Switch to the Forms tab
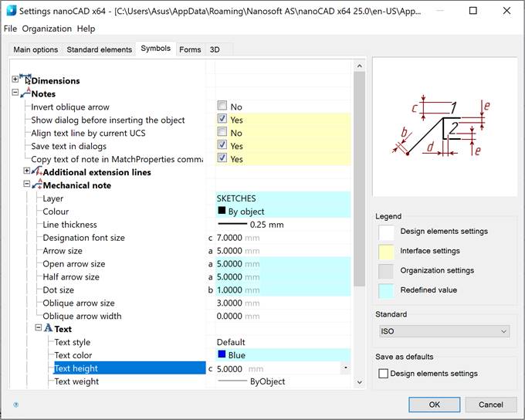 click(190, 49)
